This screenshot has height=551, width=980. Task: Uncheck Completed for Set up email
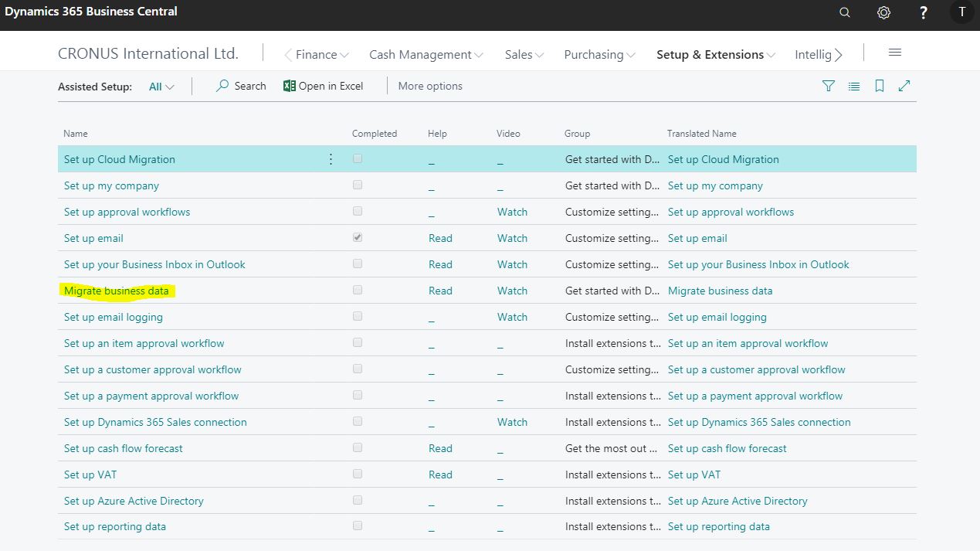click(358, 237)
